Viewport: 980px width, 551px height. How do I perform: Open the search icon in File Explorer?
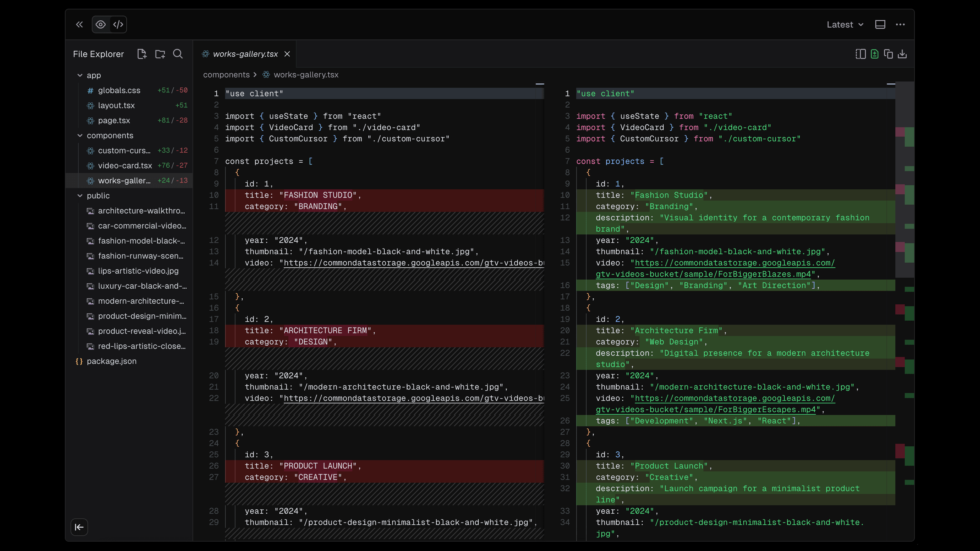point(178,54)
